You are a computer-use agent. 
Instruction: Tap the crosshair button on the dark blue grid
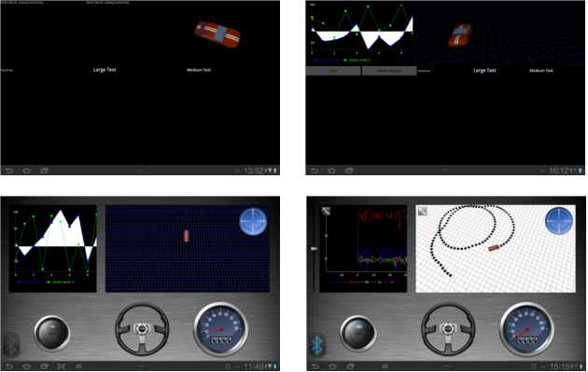tap(253, 222)
